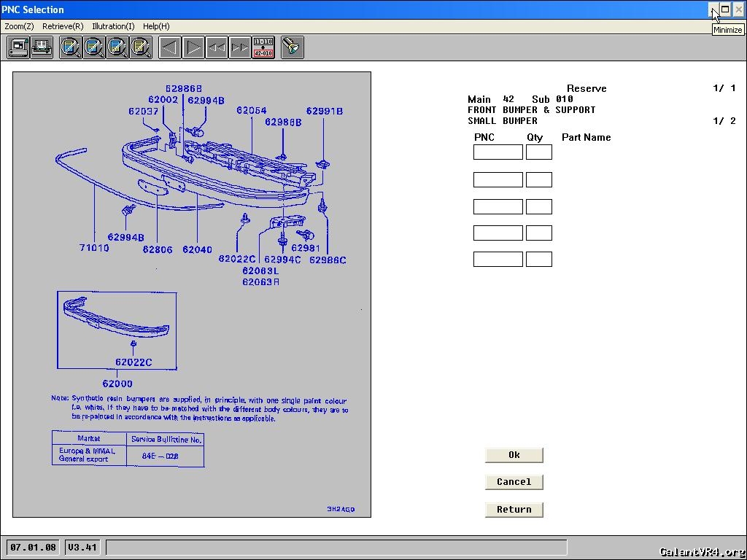Click the double right arrow fast-forward icon

[240, 48]
